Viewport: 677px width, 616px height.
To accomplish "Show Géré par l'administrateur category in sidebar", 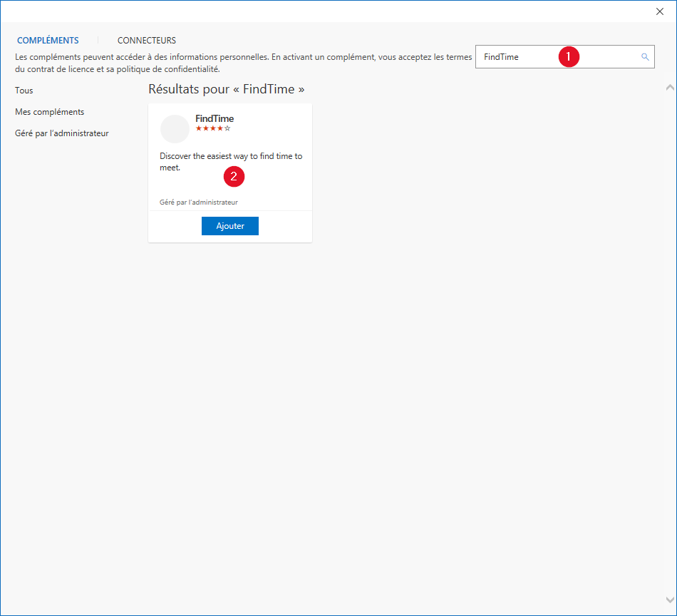I will click(x=62, y=133).
